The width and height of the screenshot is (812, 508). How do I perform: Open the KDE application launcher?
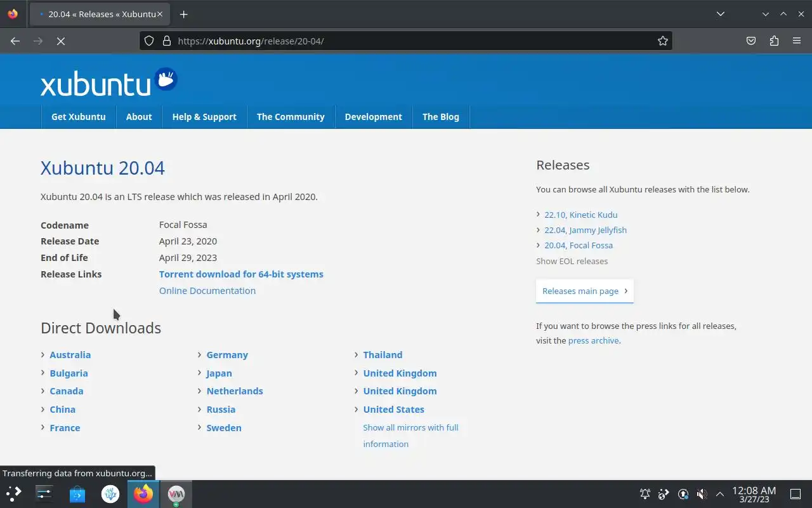coord(14,493)
